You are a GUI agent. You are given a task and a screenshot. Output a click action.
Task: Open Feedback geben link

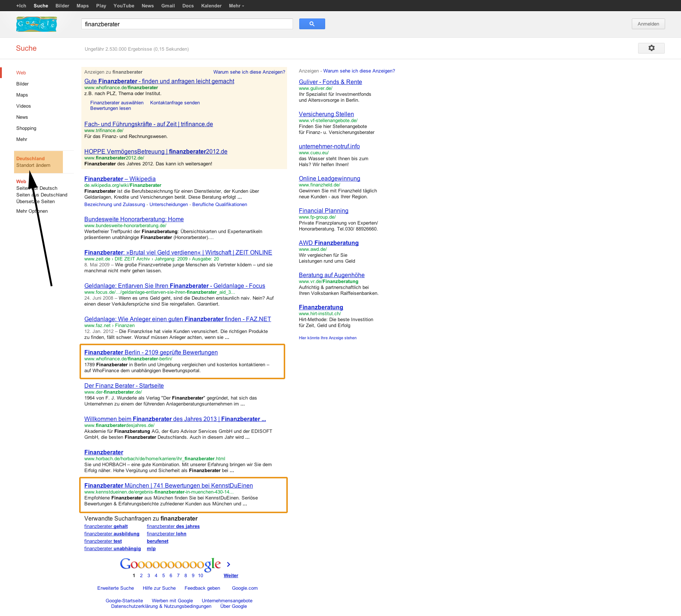pyautogui.click(x=202, y=588)
